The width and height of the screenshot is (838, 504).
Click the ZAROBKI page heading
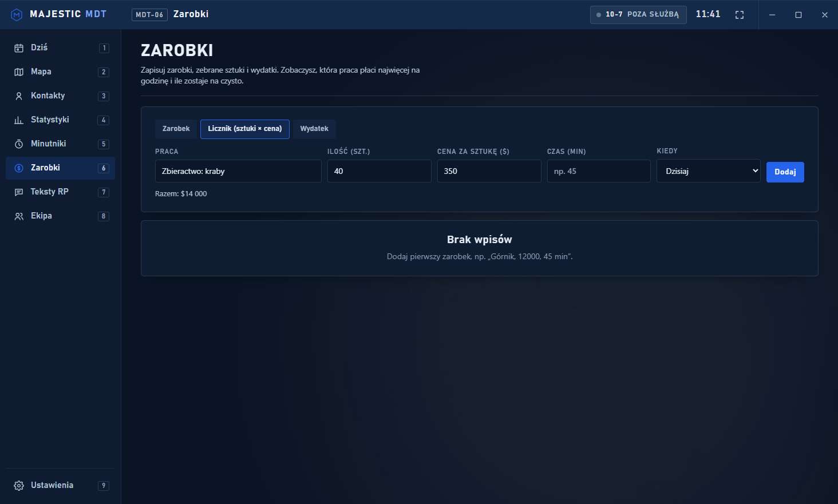pos(177,50)
